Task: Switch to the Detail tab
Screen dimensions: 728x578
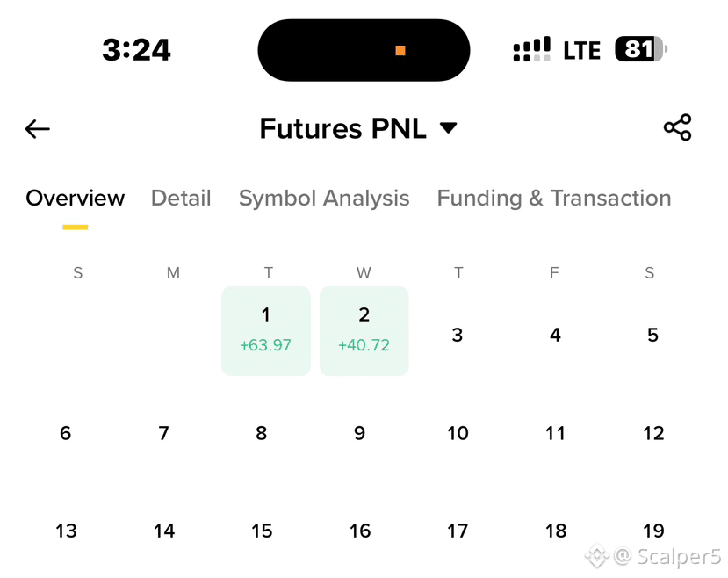Action: coord(181,199)
